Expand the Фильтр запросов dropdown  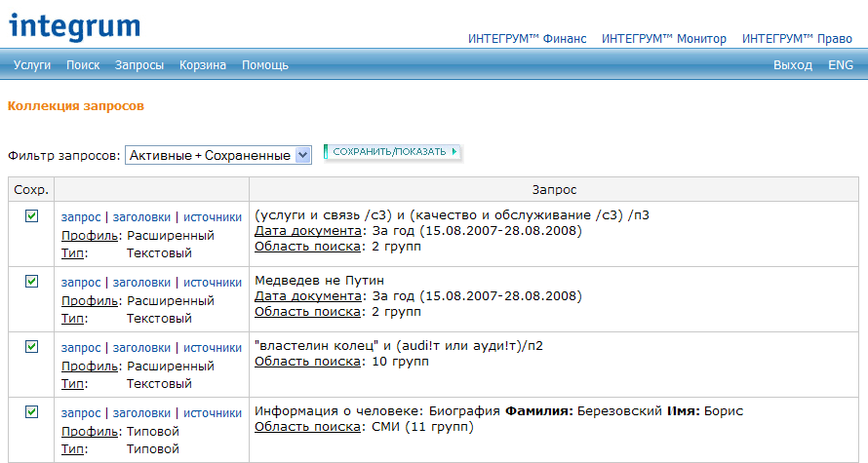[x=301, y=155]
